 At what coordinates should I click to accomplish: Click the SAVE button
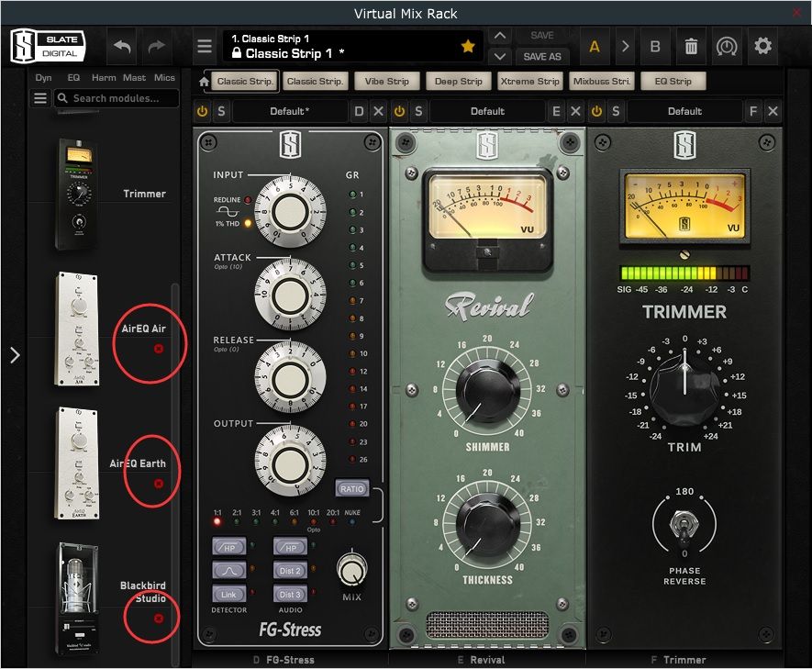541,36
